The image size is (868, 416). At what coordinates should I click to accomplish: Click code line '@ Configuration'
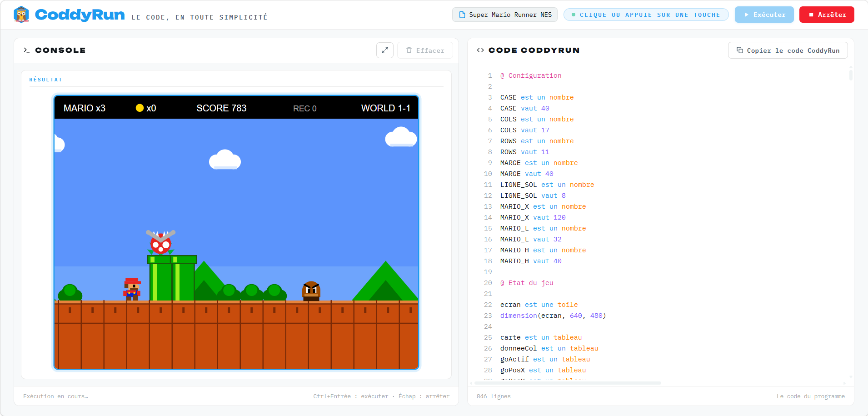tap(531, 75)
